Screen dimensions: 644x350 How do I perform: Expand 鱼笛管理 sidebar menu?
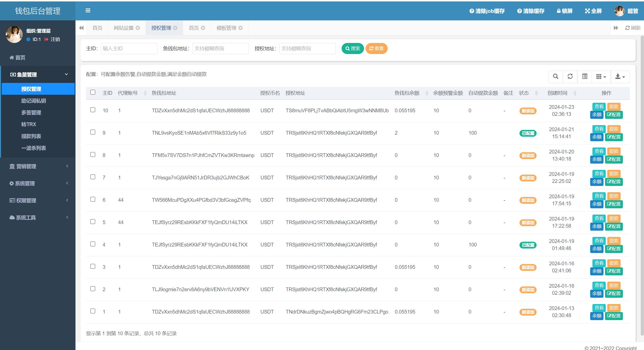(x=37, y=74)
